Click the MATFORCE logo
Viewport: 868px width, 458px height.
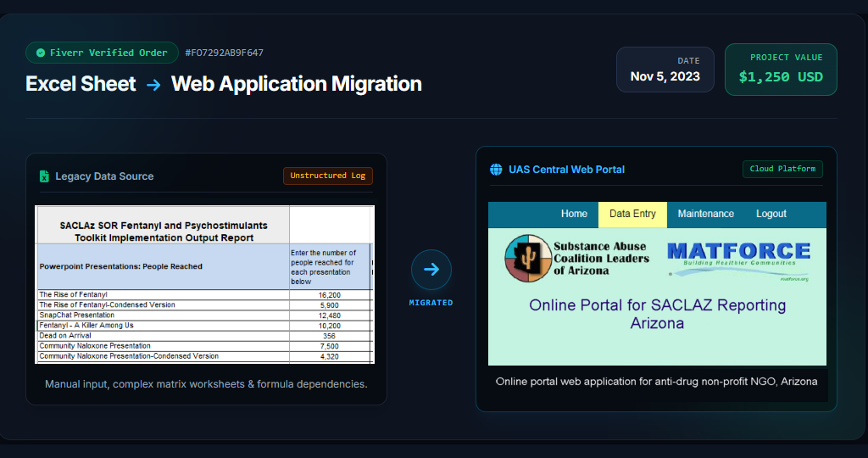point(738,261)
